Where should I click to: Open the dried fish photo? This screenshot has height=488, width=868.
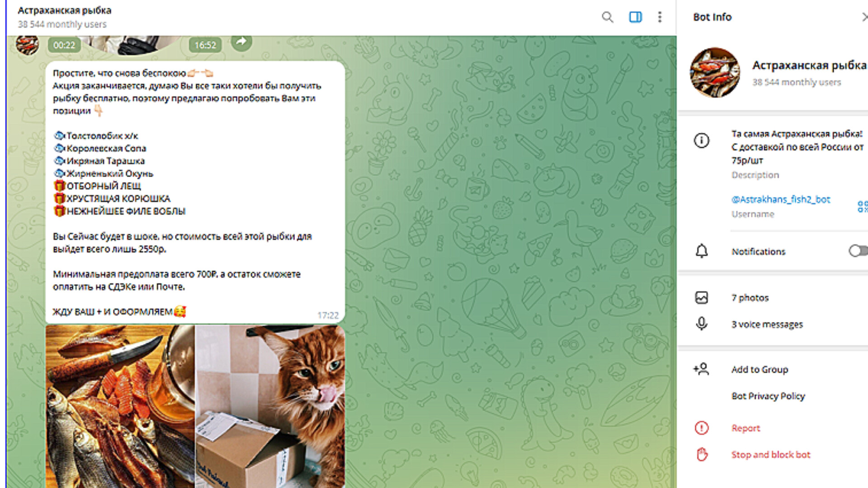point(120,406)
